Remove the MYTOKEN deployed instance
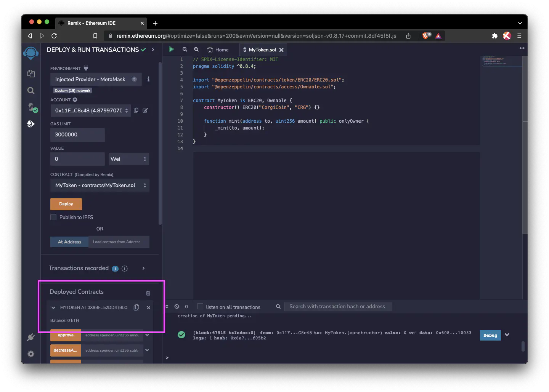The height and width of the screenshot is (392, 549). 149,307
